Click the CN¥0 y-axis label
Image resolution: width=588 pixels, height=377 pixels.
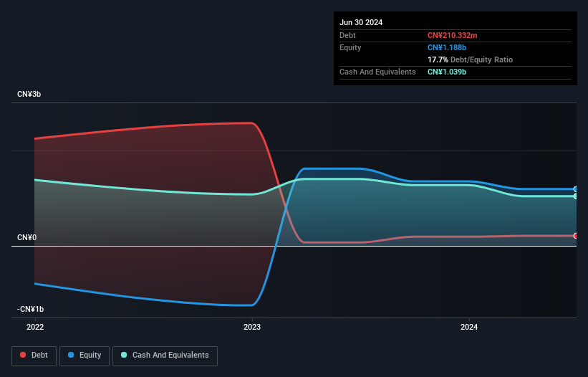27,237
